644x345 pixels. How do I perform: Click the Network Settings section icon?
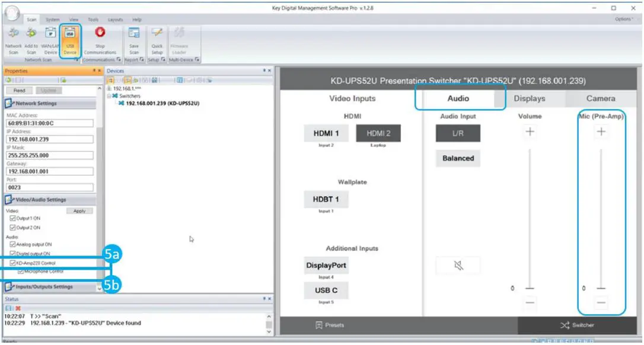(x=9, y=103)
